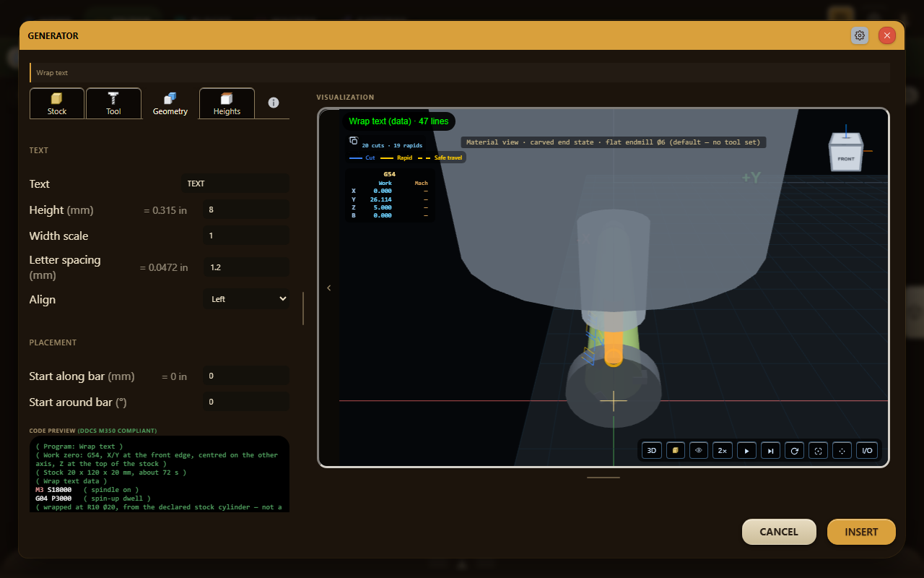Click the Width scale field
924x578 pixels.
246,236
